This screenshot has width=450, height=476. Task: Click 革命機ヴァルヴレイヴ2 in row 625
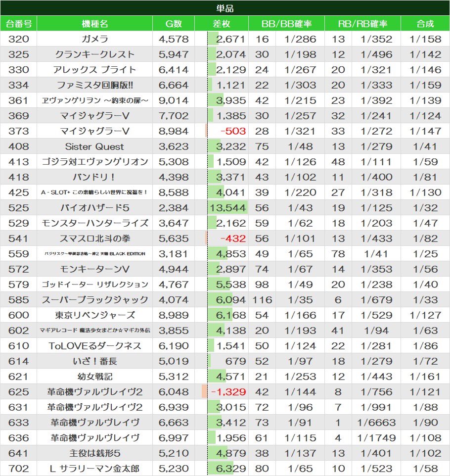pyautogui.click(x=94, y=391)
